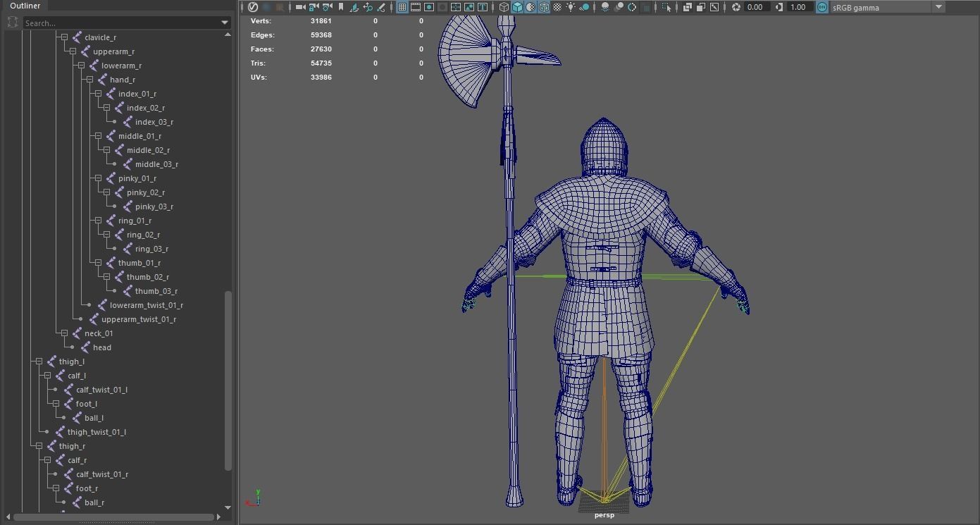Click the V-Ray icon in the panel toolbar
The image size is (980, 525).
point(253,7)
